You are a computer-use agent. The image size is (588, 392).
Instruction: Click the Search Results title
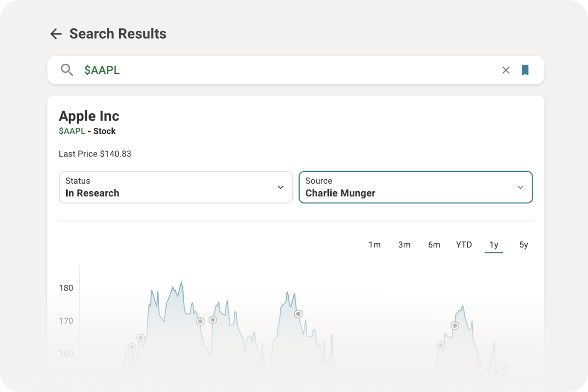118,34
